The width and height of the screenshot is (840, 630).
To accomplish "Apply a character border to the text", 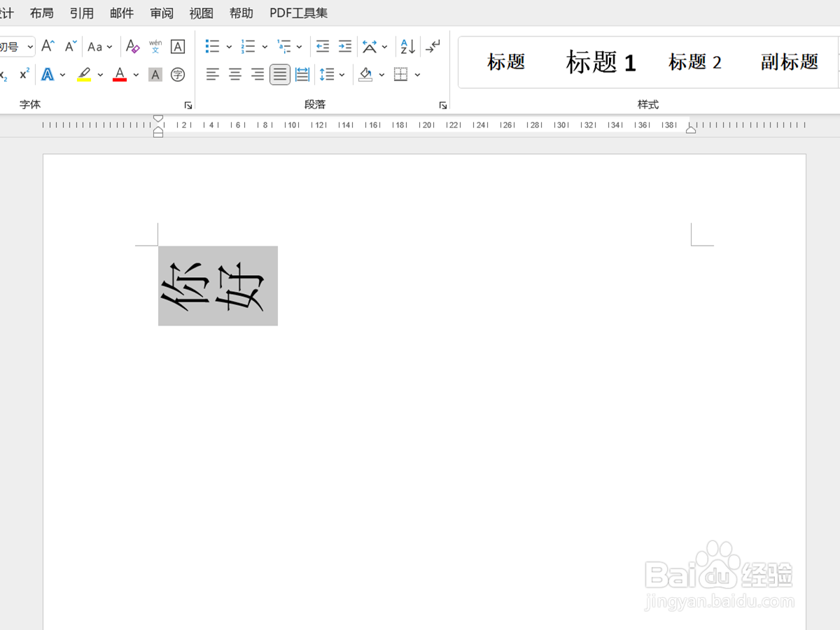I will (178, 46).
